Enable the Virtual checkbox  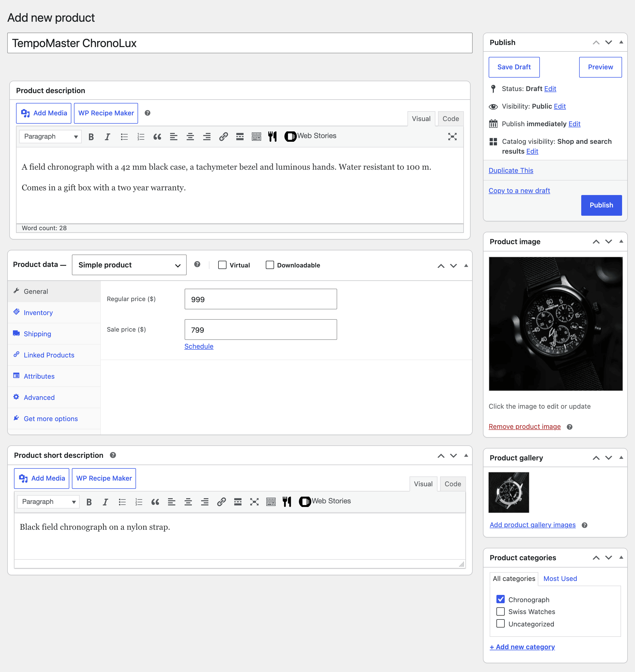pos(222,265)
